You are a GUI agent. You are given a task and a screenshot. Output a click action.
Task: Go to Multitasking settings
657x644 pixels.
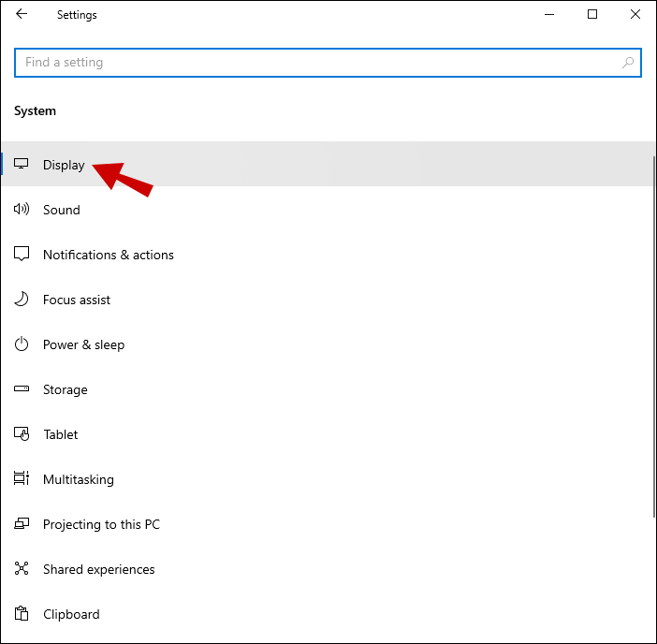coord(79,479)
